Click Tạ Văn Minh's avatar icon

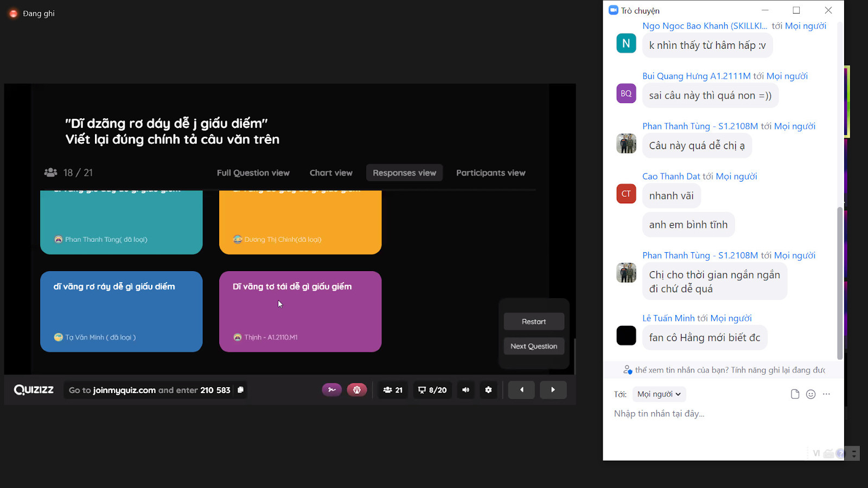[59, 337]
